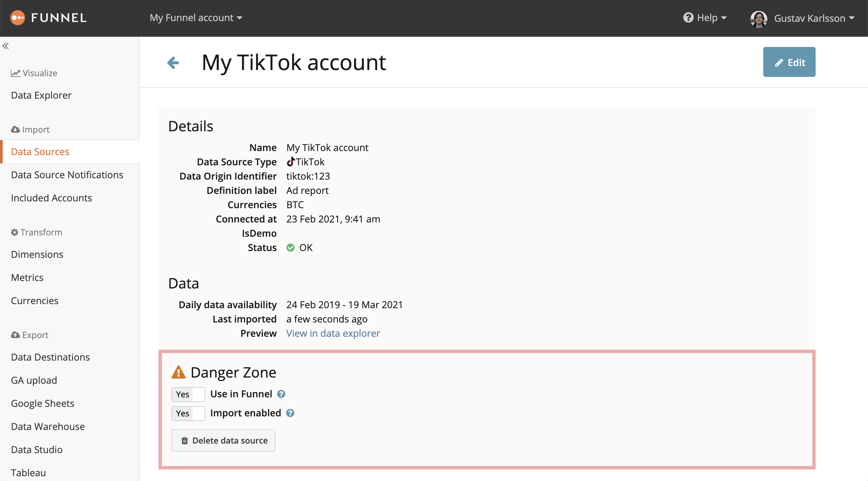This screenshot has width=868, height=481.
Task: Click the Export section header
Action: coord(30,335)
